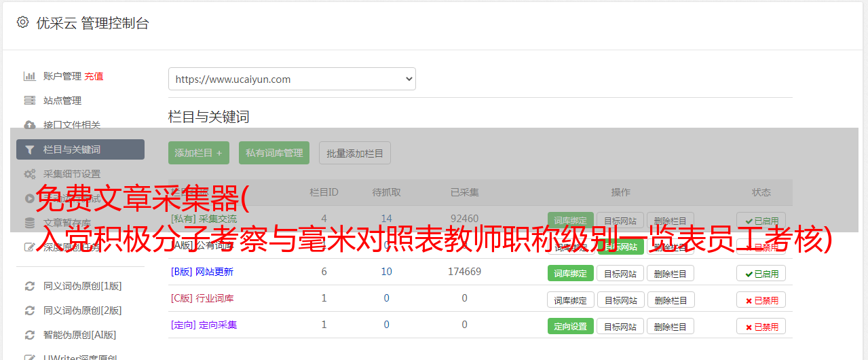Click the 栏目与关键词 page heading
Screen dimensions: 868x360
(x=209, y=117)
